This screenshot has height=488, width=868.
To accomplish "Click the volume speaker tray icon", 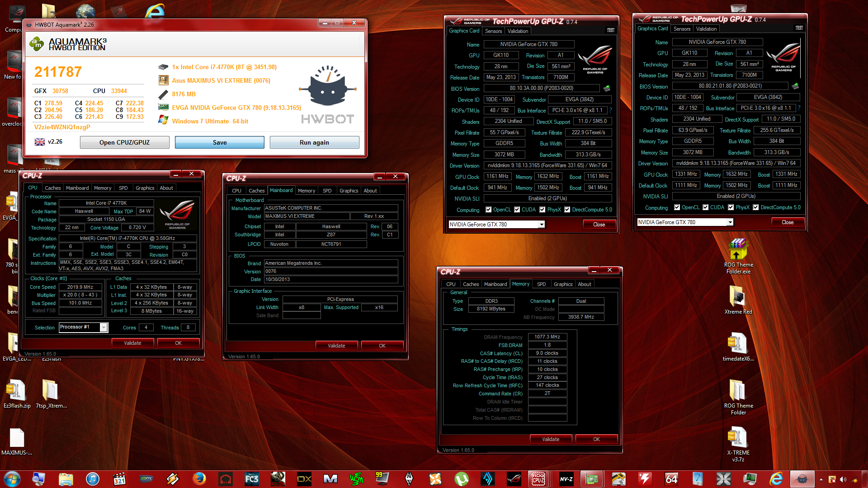I will pos(843,479).
